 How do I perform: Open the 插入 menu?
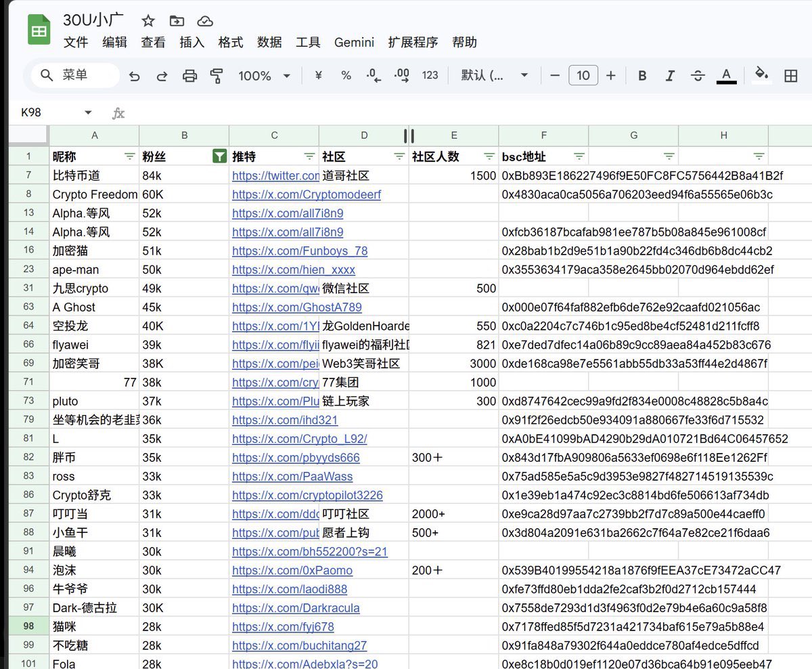[191, 43]
